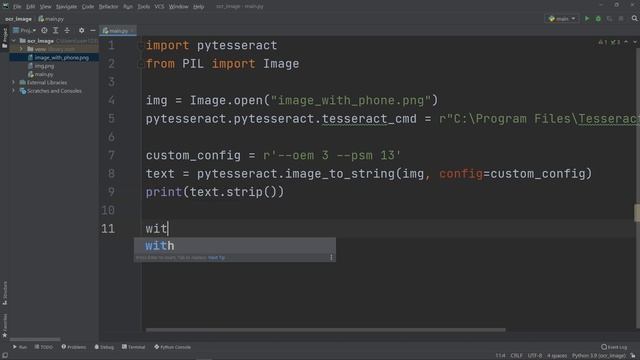Viewport: 640px width, 360px height.
Task: Open the Navigate menu
Action: tap(66, 7)
